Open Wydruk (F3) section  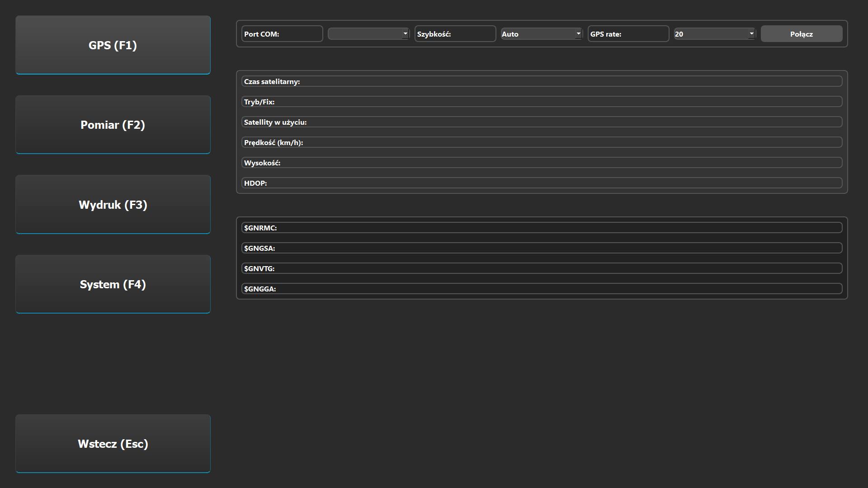[x=113, y=204]
